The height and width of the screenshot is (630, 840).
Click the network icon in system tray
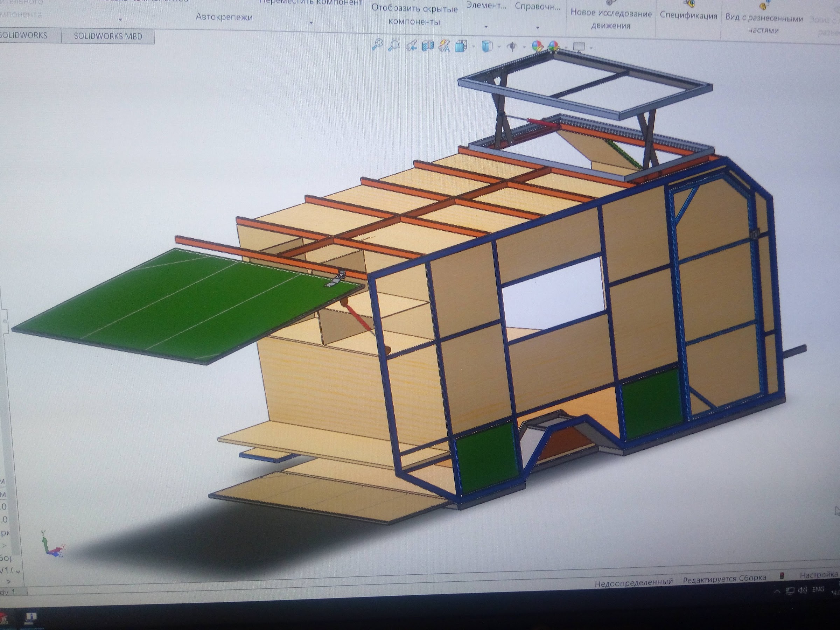790,591
